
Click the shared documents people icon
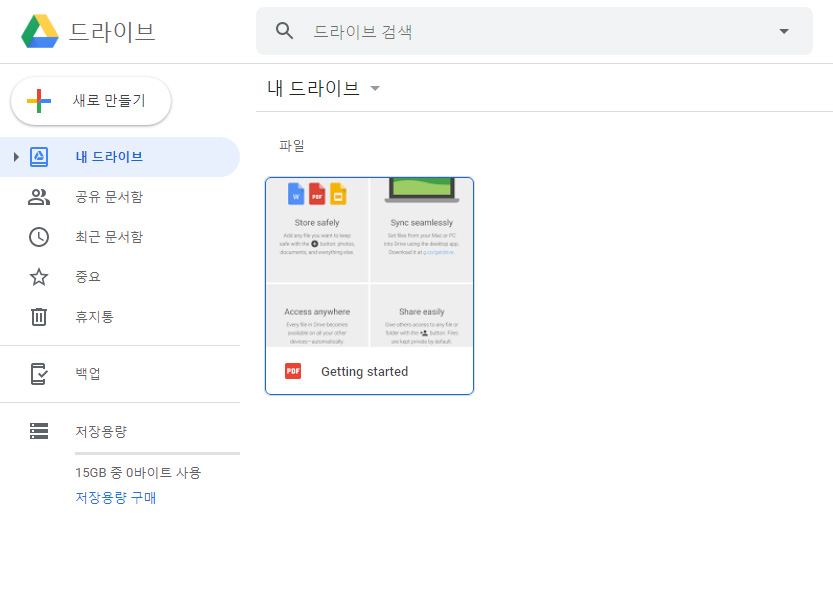coord(39,197)
